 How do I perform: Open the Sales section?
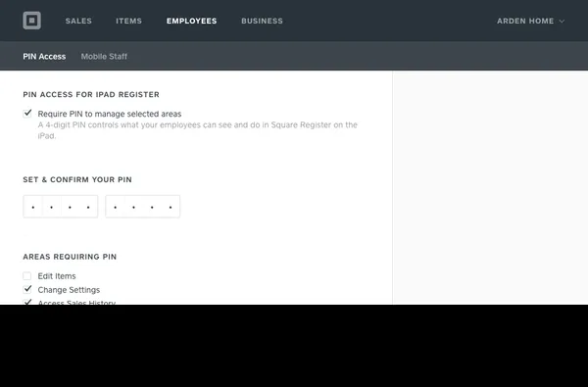tap(78, 21)
